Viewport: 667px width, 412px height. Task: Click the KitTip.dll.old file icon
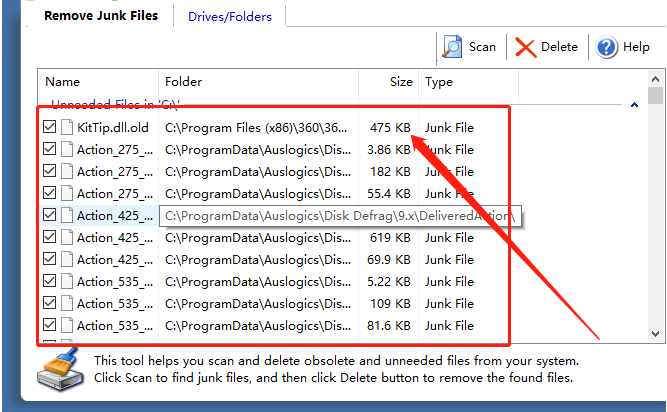tap(68, 128)
